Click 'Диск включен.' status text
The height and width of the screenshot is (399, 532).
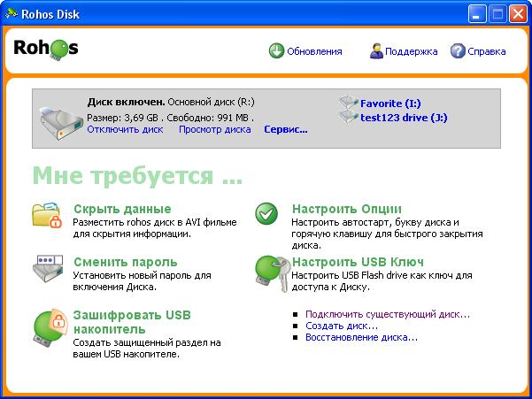tap(126, 102)
